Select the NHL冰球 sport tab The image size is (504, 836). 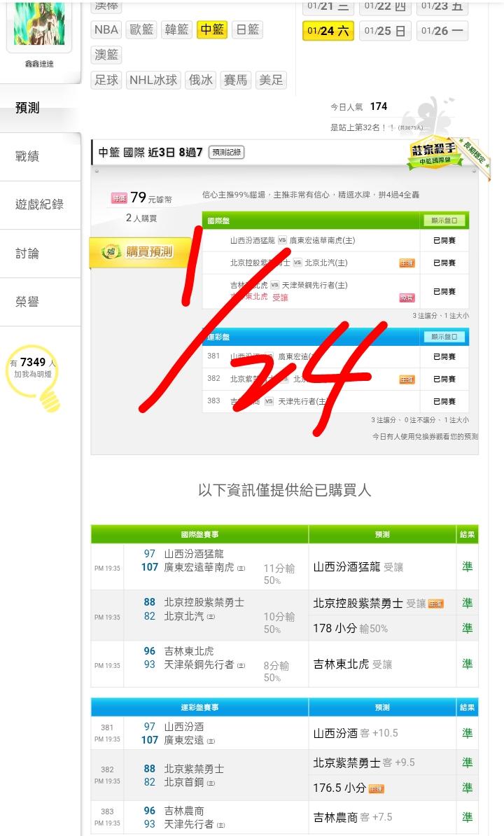(153, 80)
